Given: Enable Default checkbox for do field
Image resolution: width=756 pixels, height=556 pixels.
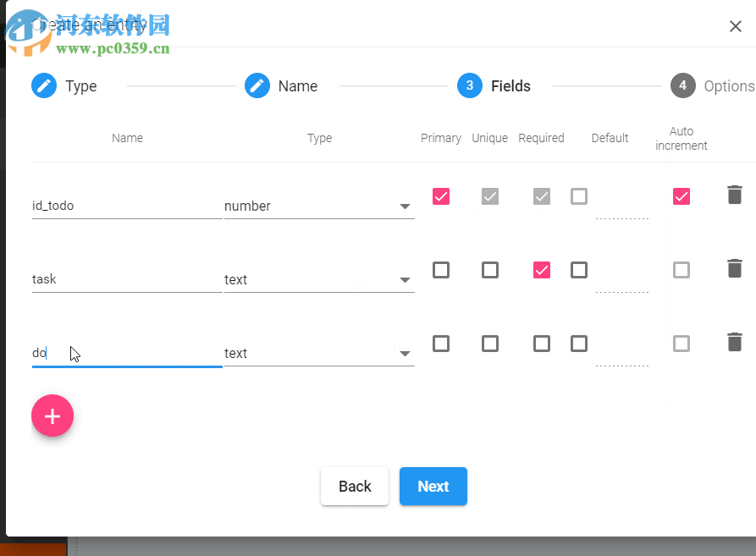Looking at the screenshot, I should (579, 344).
